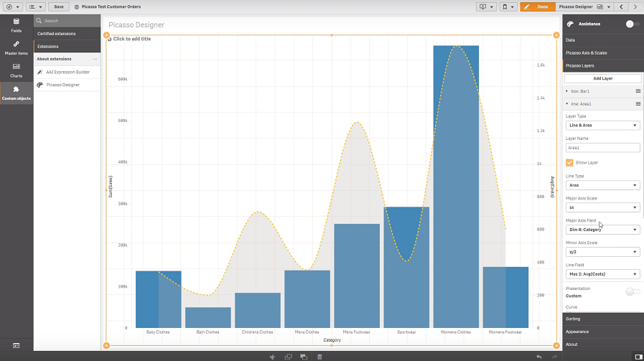644x361 pixels.
Task: Click the Done editing button
Action: point(538,6)
